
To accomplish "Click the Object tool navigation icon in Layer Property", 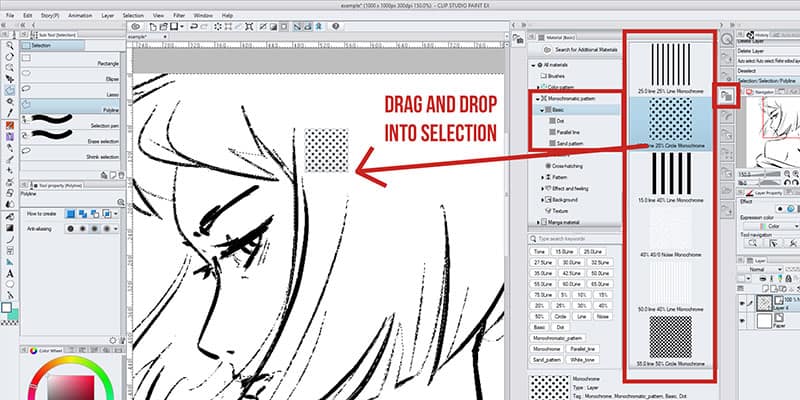I will 773,244.
